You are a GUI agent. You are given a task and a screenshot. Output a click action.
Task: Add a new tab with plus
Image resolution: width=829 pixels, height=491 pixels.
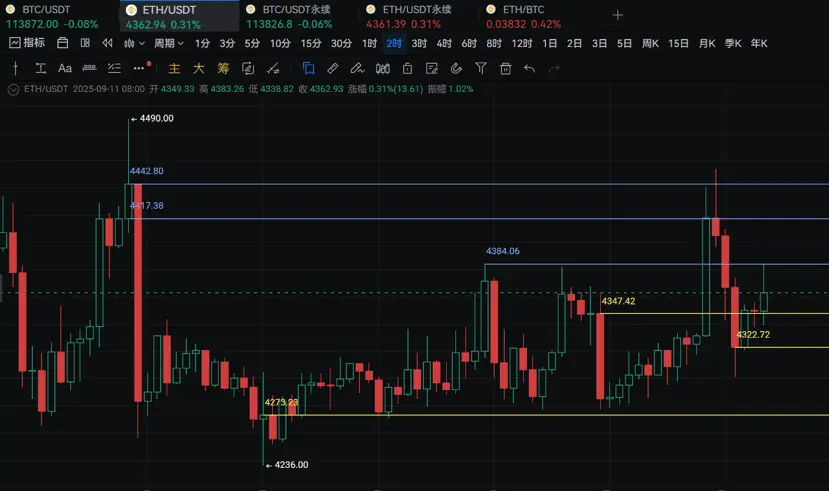(x=618, y=15)
